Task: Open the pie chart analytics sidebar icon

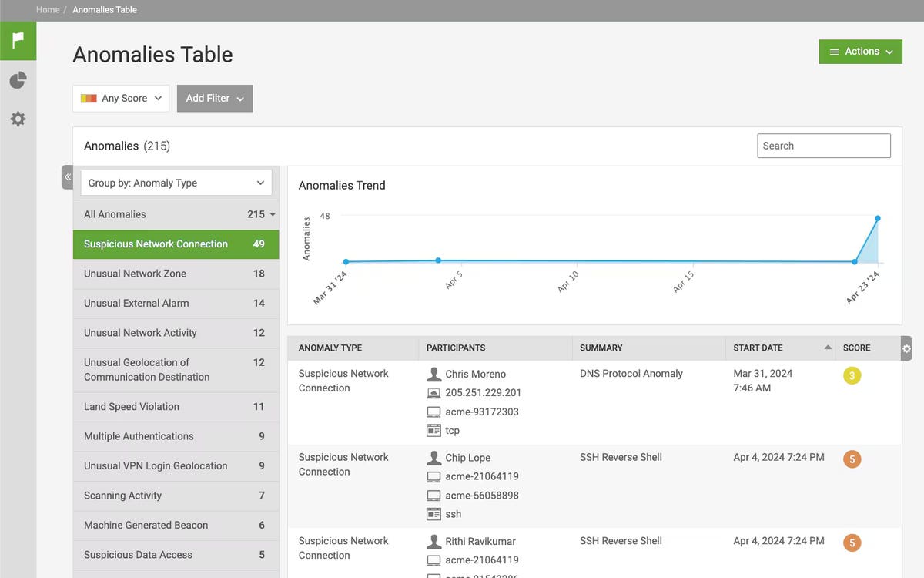Action: tap(18, 80)
